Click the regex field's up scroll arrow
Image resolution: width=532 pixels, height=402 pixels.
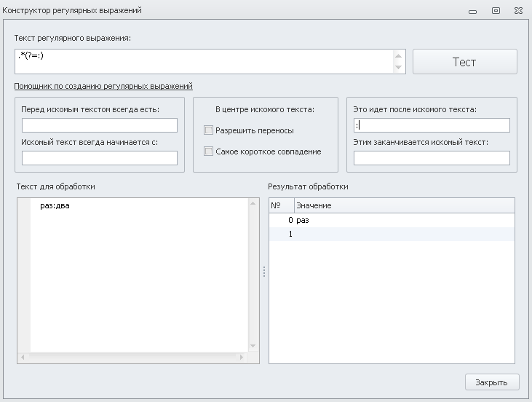tap(398, 56)
